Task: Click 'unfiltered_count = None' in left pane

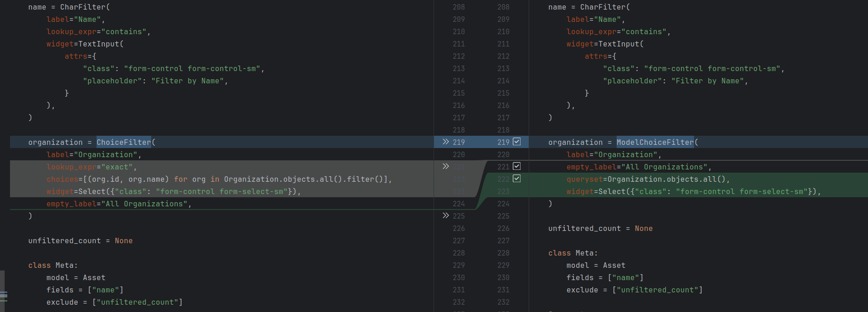Action: 80,241
